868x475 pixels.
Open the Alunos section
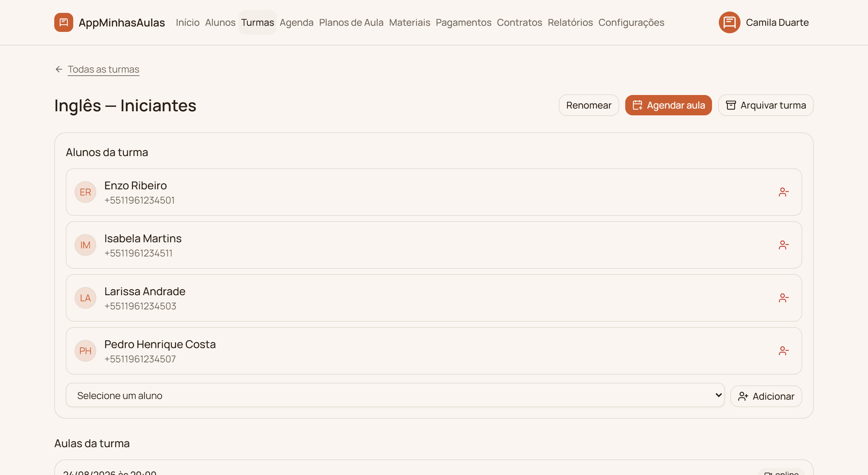220,22
